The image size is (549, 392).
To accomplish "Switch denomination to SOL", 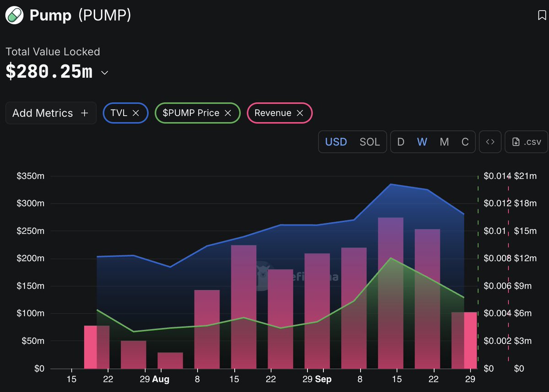I will 370,142.
